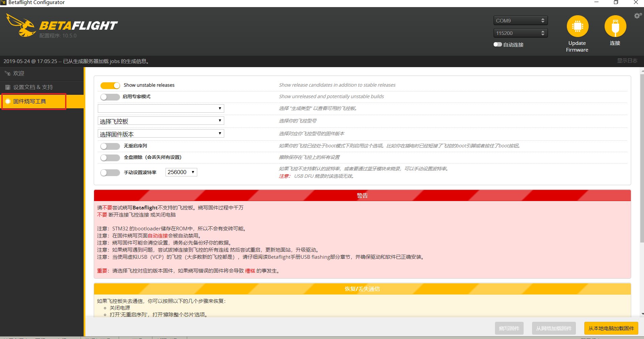The height and width of the screenshot is (339, 644).
Task: Open the settings gear in top right corner
Action: [637, 15]
